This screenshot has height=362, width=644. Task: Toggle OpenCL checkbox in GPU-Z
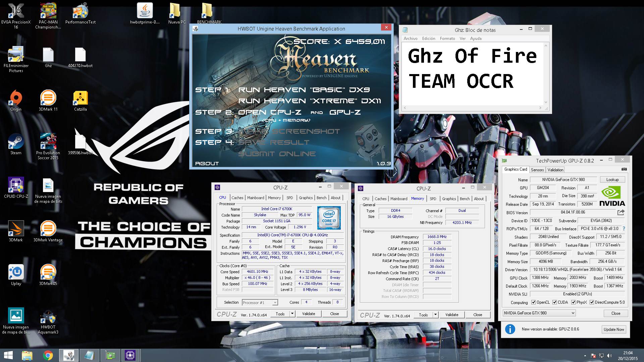(x=533, y=302)
